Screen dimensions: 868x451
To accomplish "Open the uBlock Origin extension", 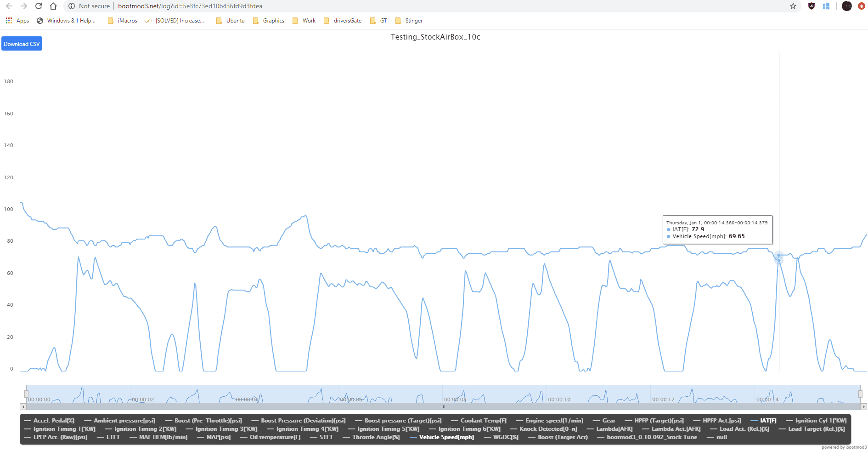I will coord(812,6).
